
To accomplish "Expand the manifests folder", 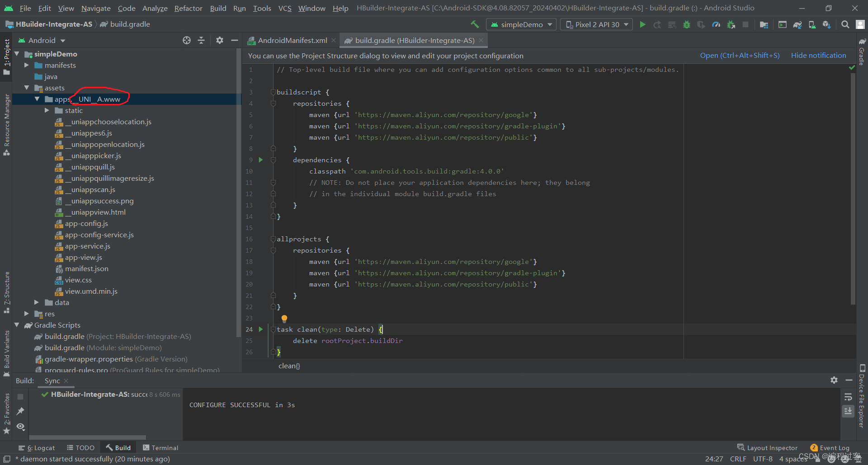I will pyautogui.click(x=26, y=65).
